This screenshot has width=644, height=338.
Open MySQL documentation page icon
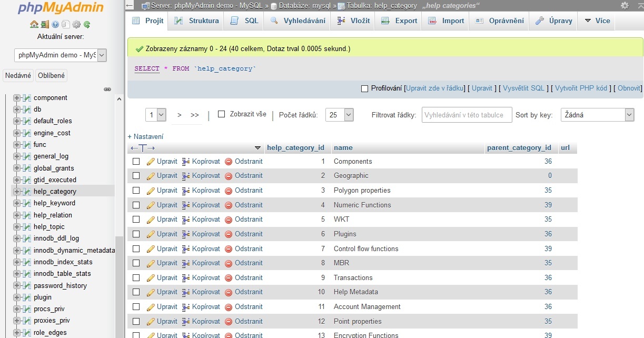coord(66,24)
